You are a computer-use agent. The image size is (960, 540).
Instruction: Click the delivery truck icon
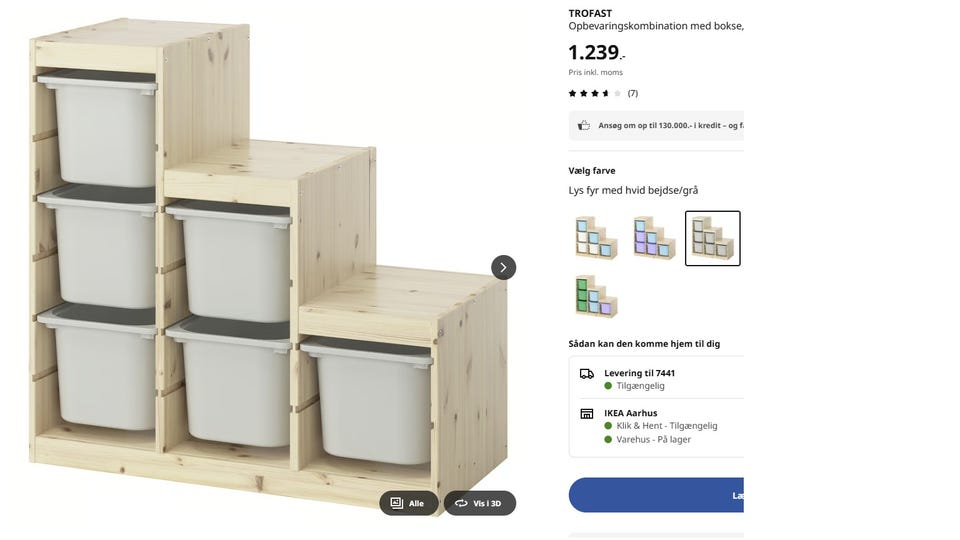(587, 373)
